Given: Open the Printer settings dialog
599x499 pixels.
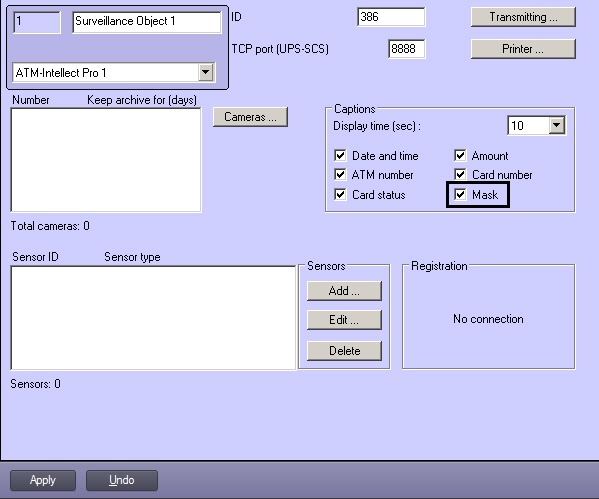Looking at the screenshot, I should click(x=523, y=49).
